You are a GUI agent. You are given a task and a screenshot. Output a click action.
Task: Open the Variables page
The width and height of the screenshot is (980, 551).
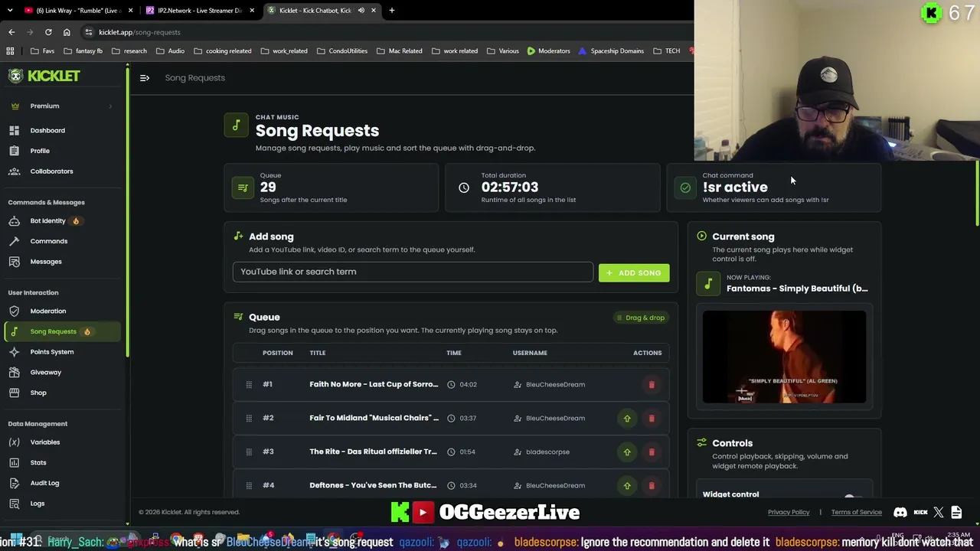[x=44, y=442]
